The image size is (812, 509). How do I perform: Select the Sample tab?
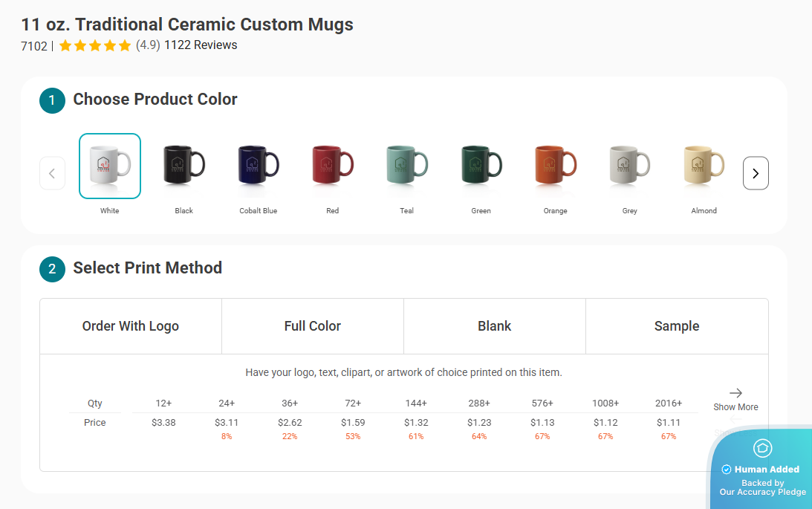coord(676,325)
